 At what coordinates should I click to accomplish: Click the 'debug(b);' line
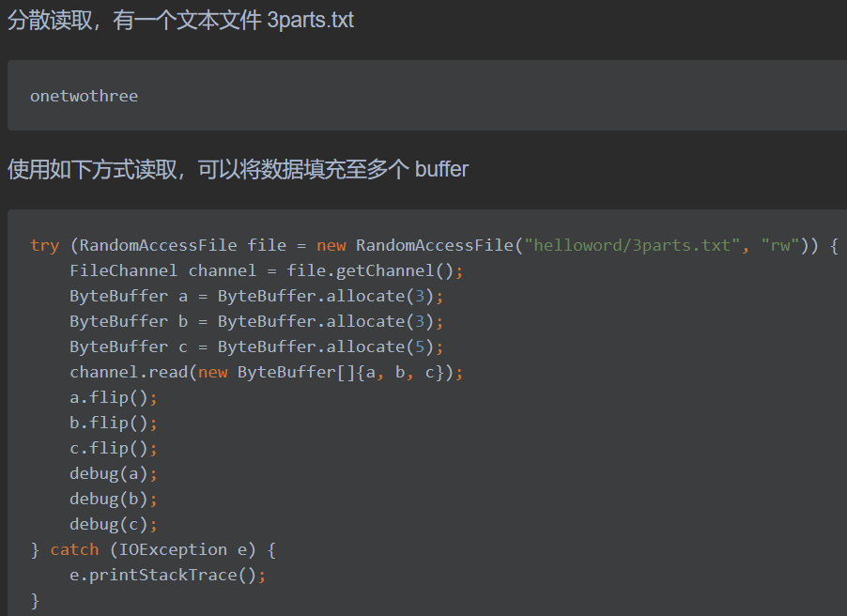(114, 500)
